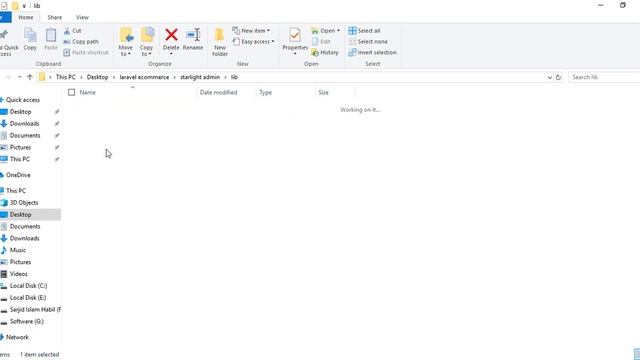
Task: Click Select all in ribbon
Action: (x=364, y=31)
